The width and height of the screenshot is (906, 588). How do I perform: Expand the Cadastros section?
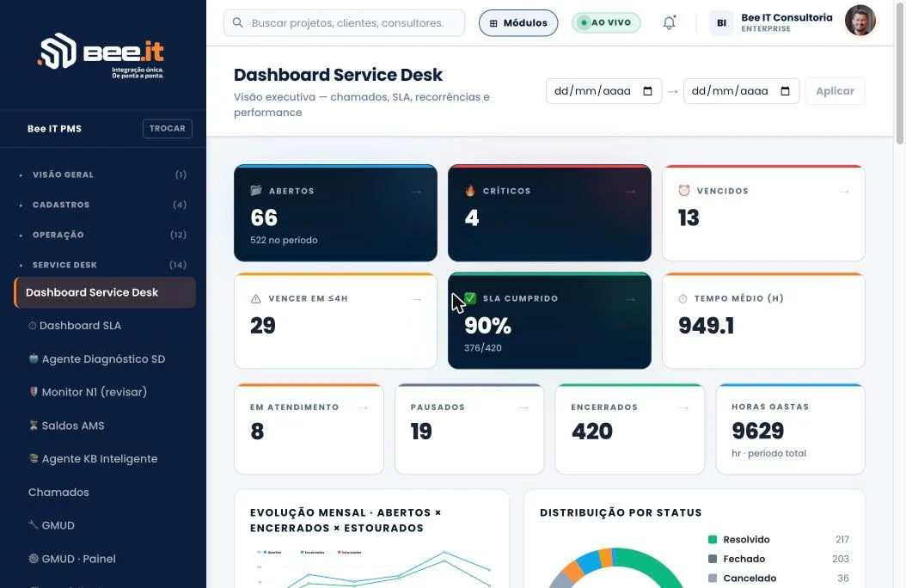pos(103,205)
